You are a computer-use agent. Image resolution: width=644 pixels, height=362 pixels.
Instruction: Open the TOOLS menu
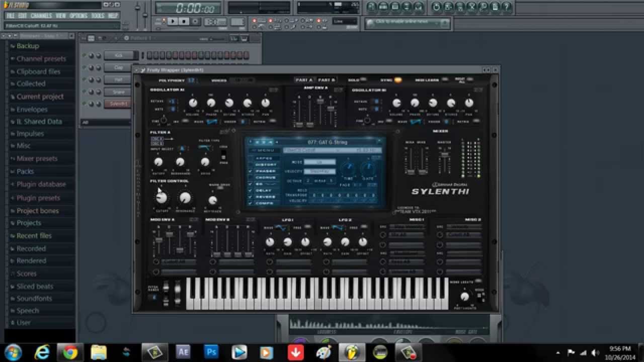pyautogui.click(x=98, y=16)
